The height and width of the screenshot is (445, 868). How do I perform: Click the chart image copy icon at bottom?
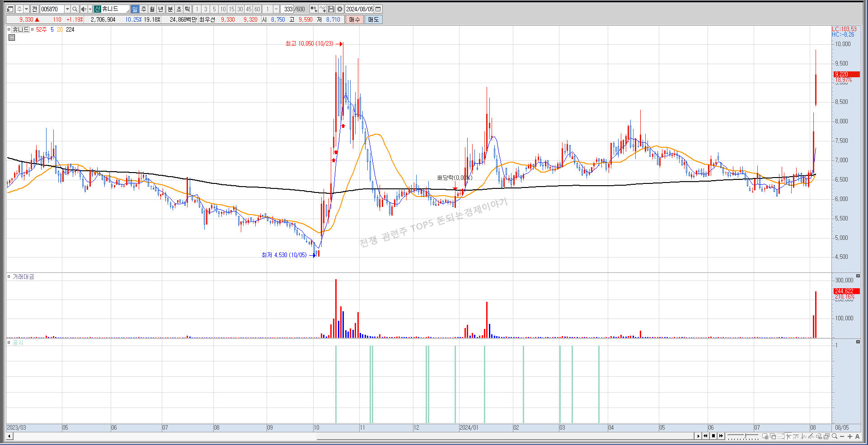coord(826,436)
